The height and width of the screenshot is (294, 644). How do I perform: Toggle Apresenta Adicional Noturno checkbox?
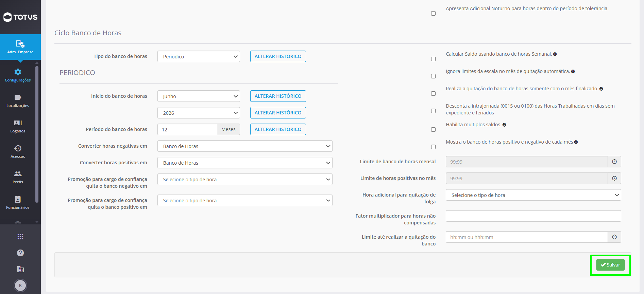[433, 14]
